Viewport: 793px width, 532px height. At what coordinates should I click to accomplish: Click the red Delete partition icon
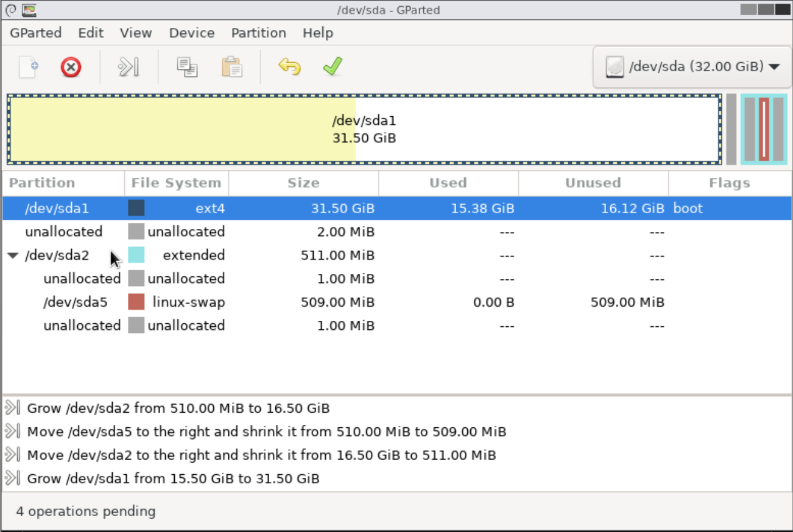pos(71,67)
